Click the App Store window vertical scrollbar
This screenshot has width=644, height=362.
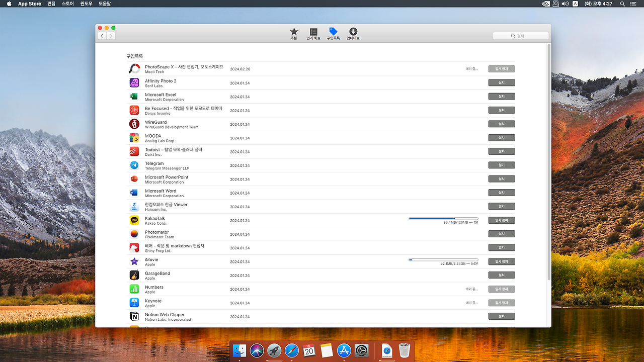click(549, 162)
